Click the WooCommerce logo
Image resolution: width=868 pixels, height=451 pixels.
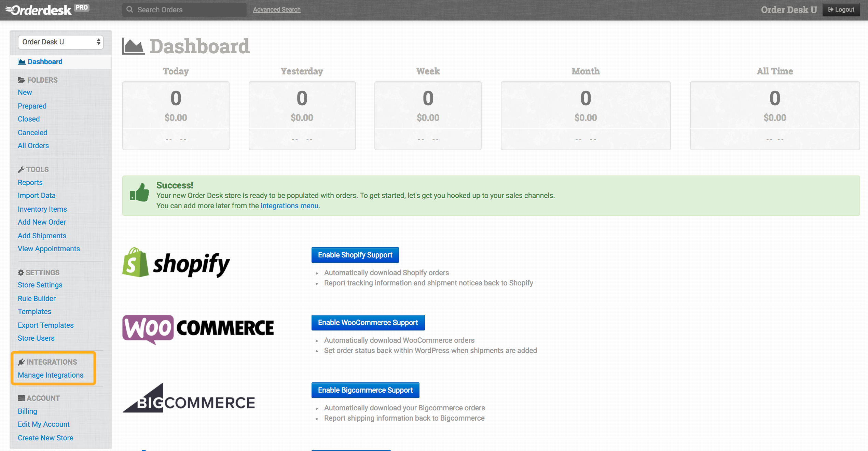tap(198, 328)
